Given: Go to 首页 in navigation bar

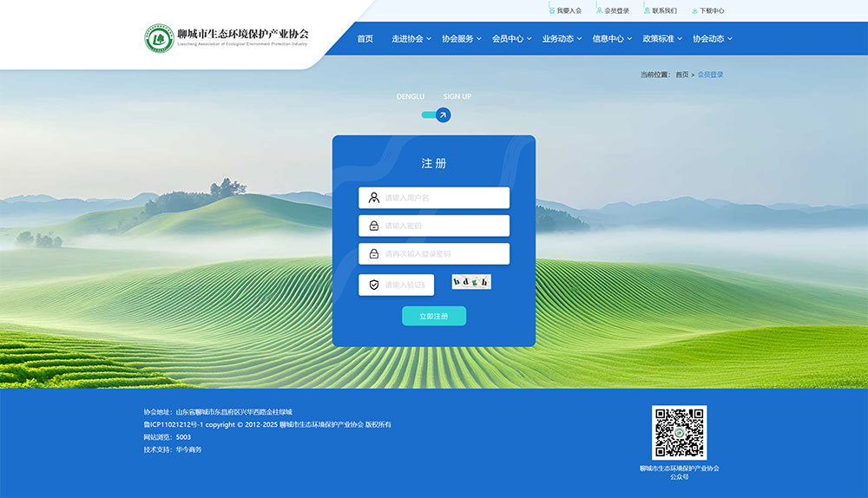Looking at the screenshot, I should click(365, 38).
